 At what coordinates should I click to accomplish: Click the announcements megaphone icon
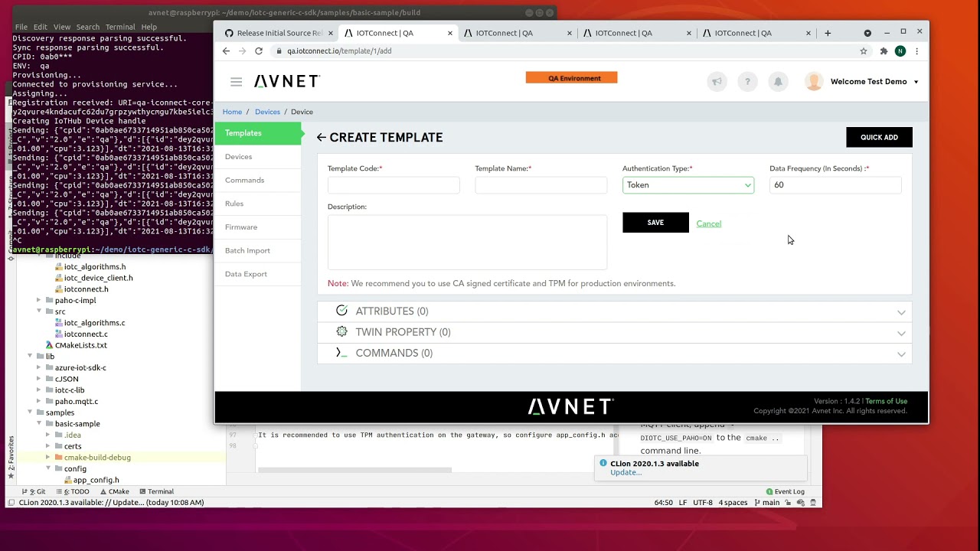[x=717, y=82]
